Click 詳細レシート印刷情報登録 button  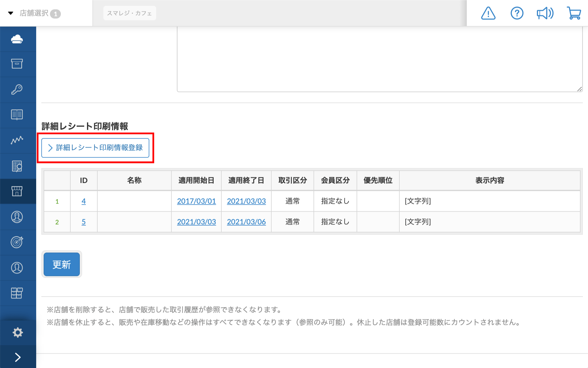click(95, 148)
